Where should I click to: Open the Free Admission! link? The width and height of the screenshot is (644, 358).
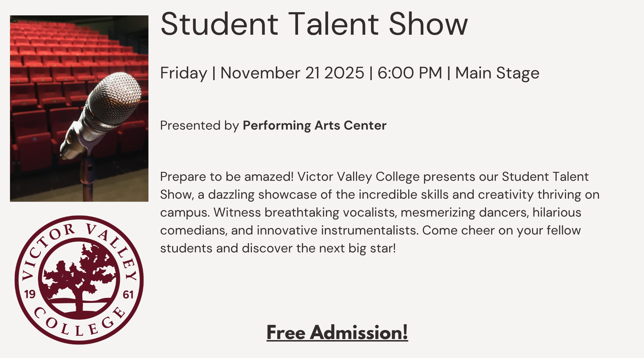point(337,332)
